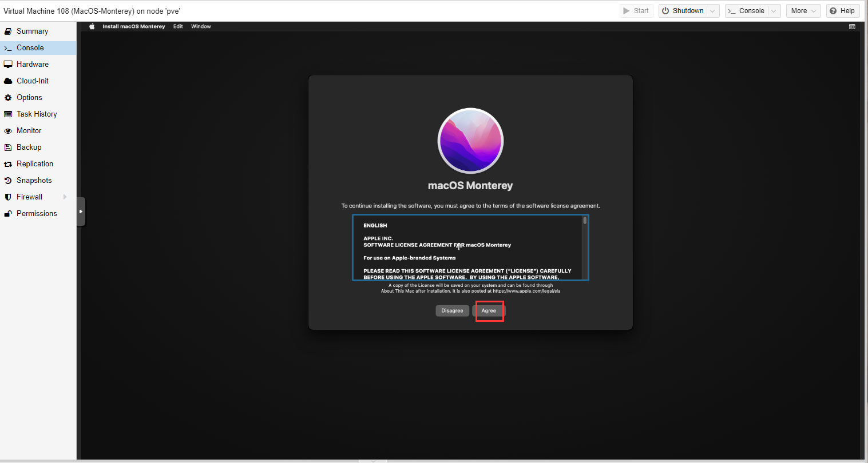Open the Window menu in macOS bar
This screenshot has height=463, width=868.
coord(201,26)
